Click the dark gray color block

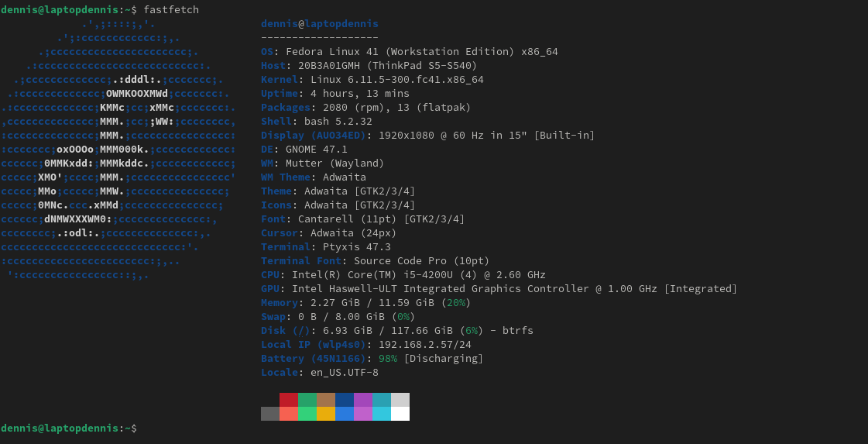pos(270,414)
